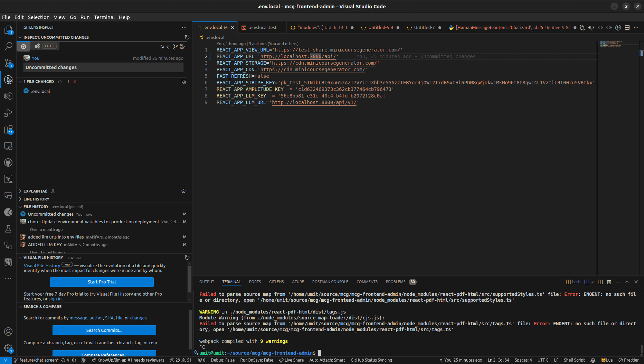Open the Search view in the activity bar
The width and height of the screenshot is (644, 364).
click(x=8, y=46)
